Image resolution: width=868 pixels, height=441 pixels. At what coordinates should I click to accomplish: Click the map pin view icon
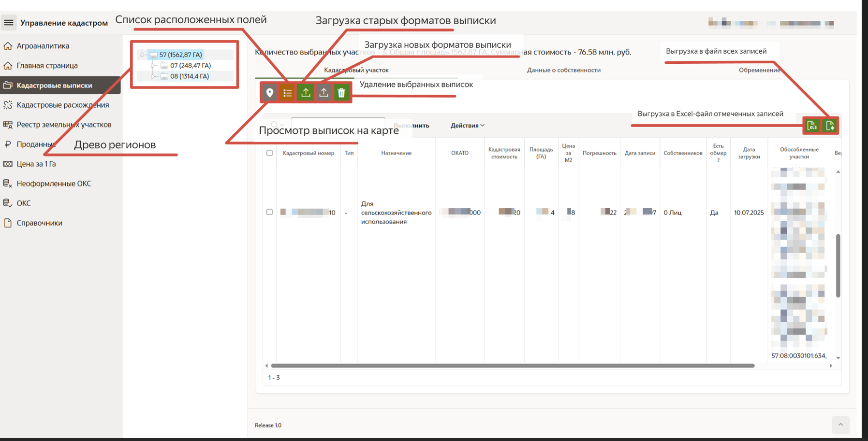point(269,93)
